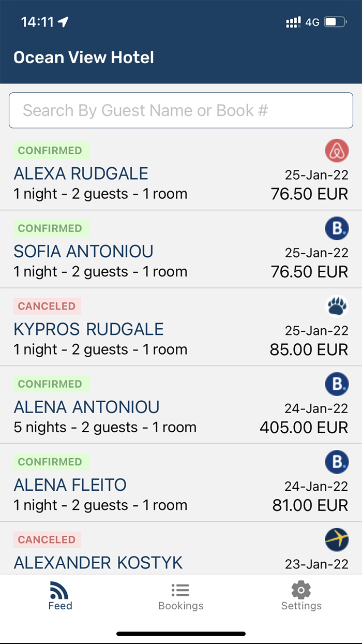Image resolution: width=362 pixels, height=644 pixels.
Task: Open the Bookings list tab
Action: [x=180, y=596]
